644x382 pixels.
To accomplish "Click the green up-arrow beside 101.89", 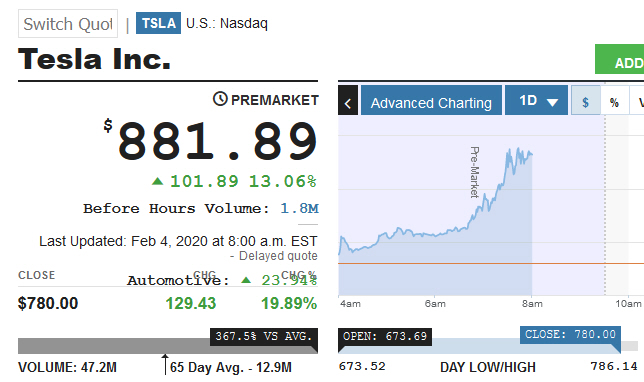I will click(157, 181).
